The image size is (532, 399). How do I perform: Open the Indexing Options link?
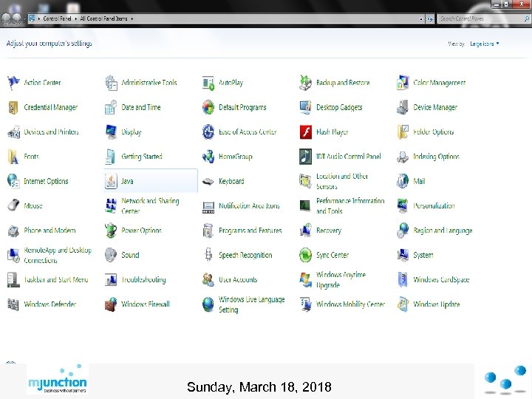tap(437, 157)
